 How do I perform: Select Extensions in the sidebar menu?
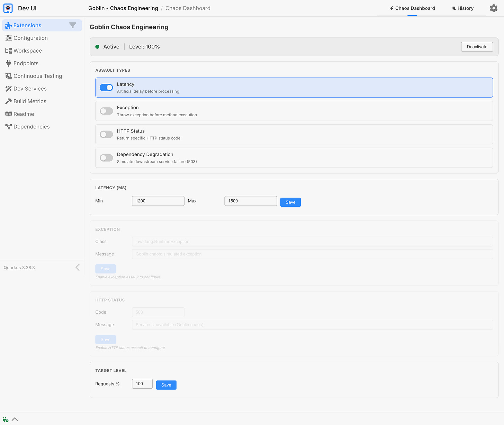click(42, 25)
